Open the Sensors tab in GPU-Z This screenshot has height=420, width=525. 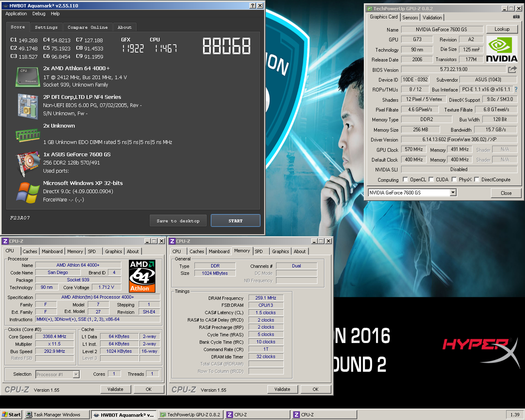[410, 17]
